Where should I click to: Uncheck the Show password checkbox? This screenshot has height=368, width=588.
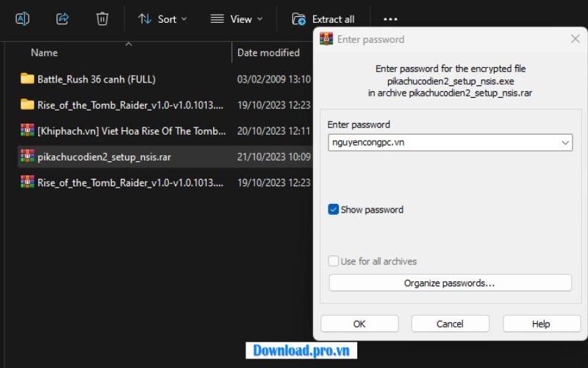pyautogui.click(x=334, y=210)
